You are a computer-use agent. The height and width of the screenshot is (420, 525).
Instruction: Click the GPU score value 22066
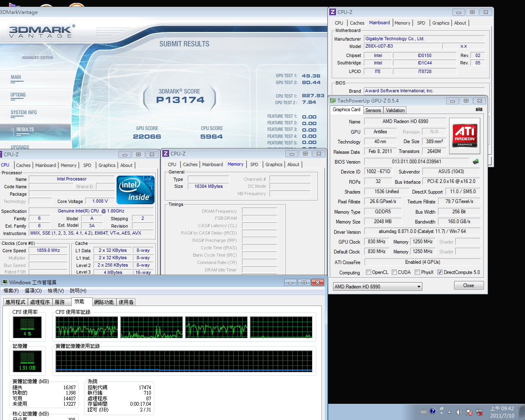point(147,137)
